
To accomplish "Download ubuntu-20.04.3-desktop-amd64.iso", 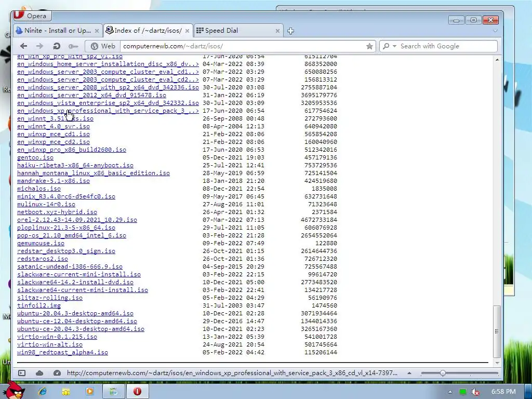I will coord(75,313).
